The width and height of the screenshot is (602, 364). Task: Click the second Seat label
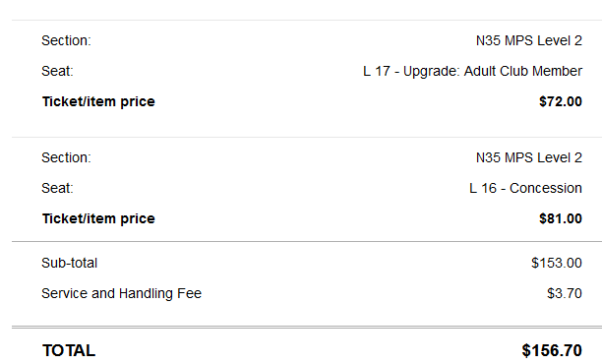coord(57,188)
